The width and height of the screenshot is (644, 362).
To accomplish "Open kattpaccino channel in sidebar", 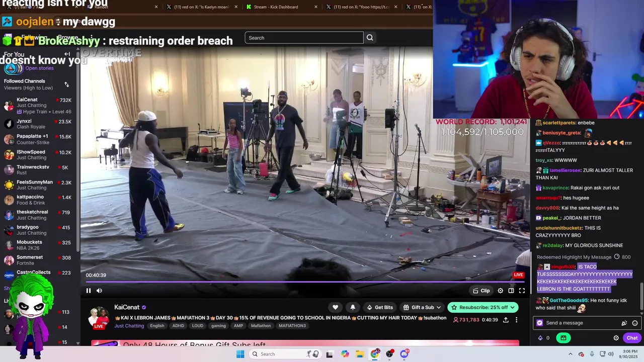I will (38, 200).
